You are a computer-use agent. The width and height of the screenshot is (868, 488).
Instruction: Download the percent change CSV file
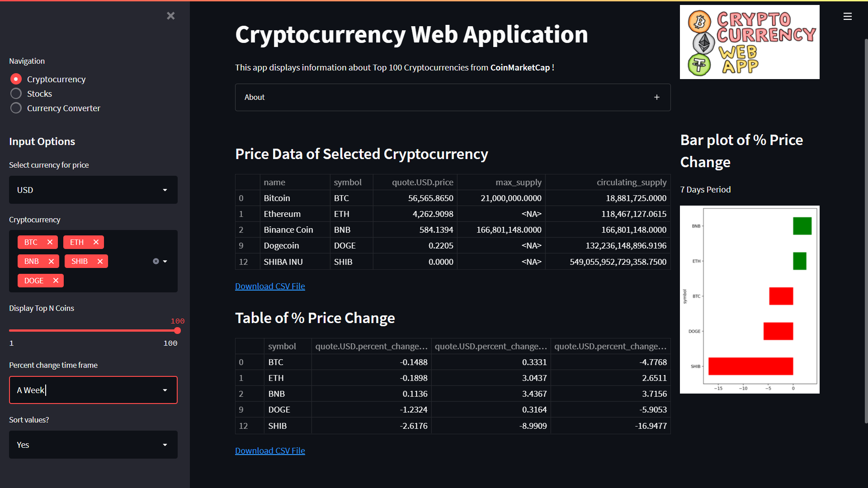[269, 450]
